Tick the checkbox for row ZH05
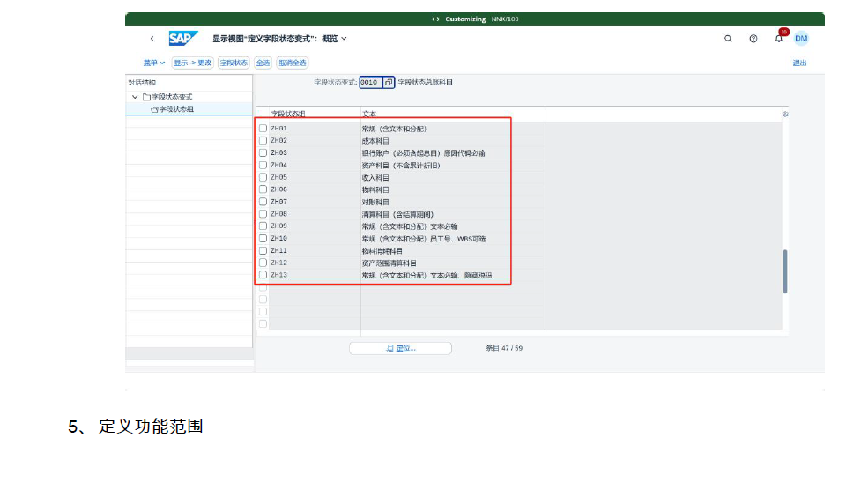This screenshot has width=868, height=497. [x=263, y=177]
